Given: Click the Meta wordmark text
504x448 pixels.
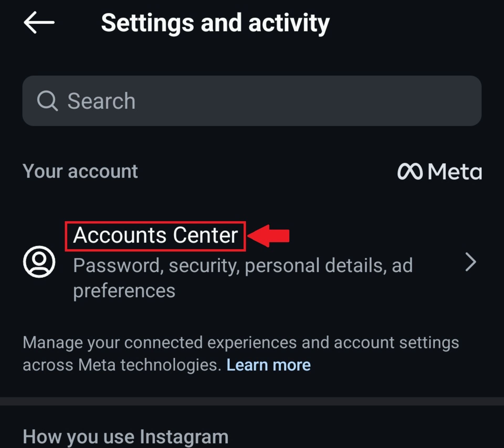Looking at the screenshot, I should [455, 172].
